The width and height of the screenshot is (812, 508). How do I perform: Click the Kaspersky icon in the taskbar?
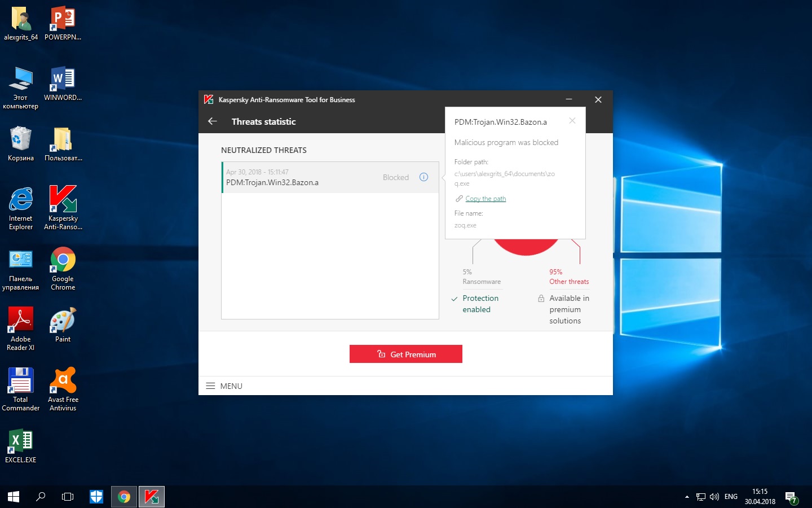[152, 497]
